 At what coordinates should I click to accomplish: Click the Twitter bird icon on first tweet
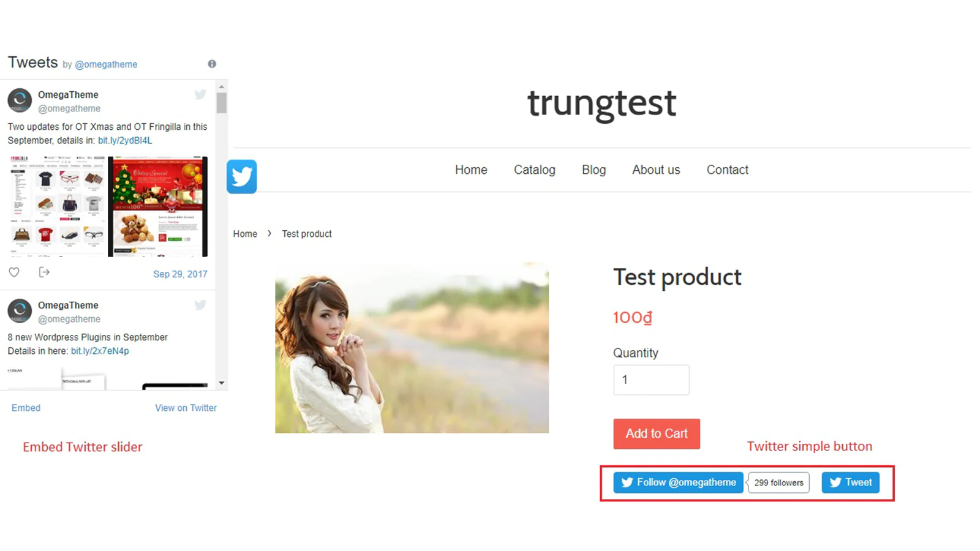200,94
